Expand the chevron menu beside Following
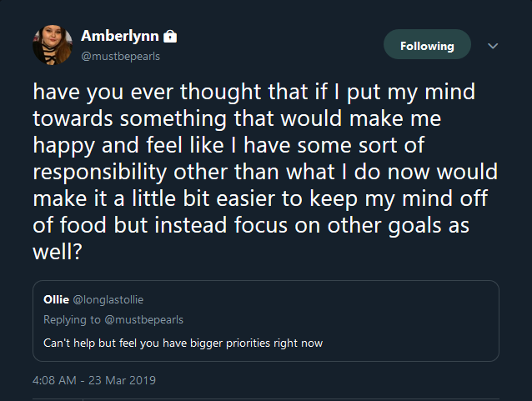The image size is (532, 401). click(493, 46)
